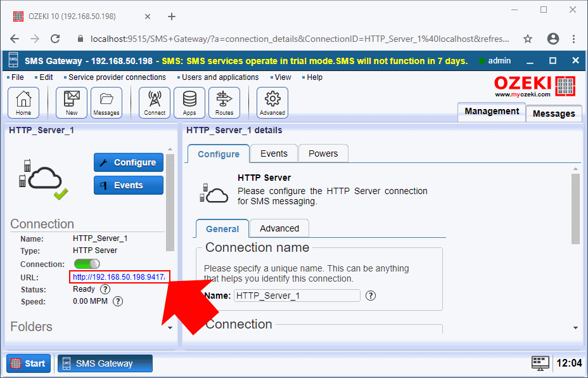Click the www.myozeki.com link
588x378 pixels.
[x=523, y=94]
